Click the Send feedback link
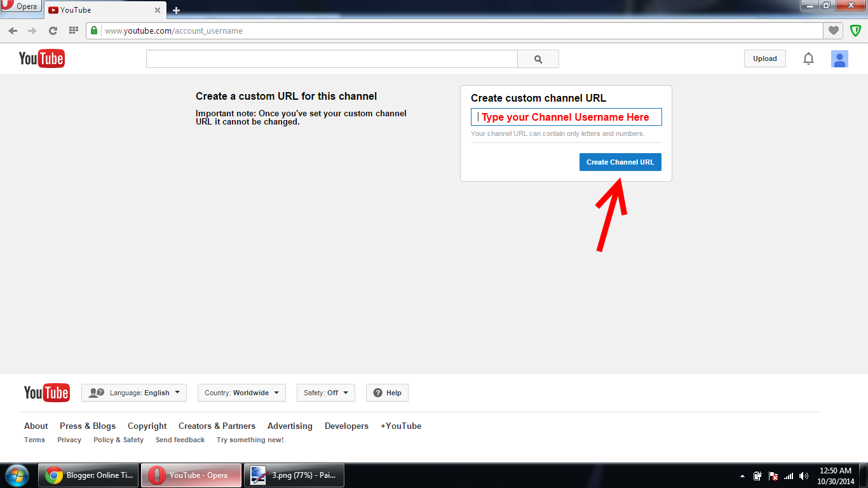Screen dimensions: 868x488 coord(180,440)
